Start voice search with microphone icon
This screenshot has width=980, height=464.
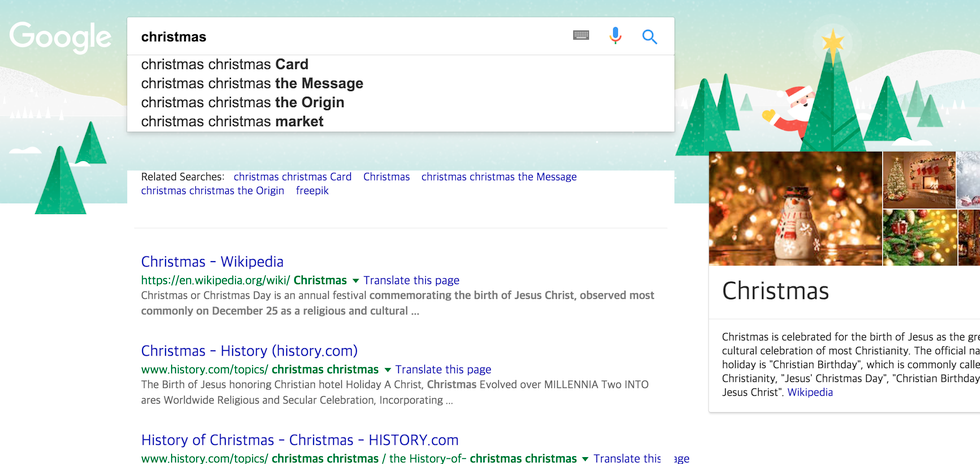pos(615,36)
